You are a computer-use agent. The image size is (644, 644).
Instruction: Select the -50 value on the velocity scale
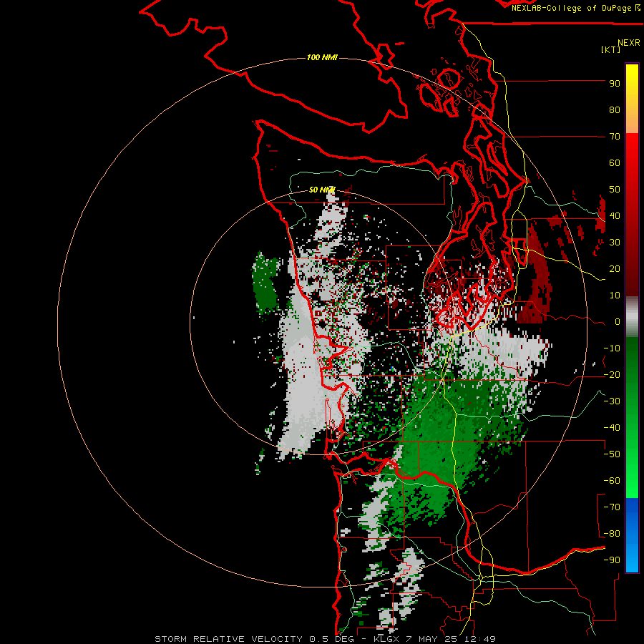612,454
